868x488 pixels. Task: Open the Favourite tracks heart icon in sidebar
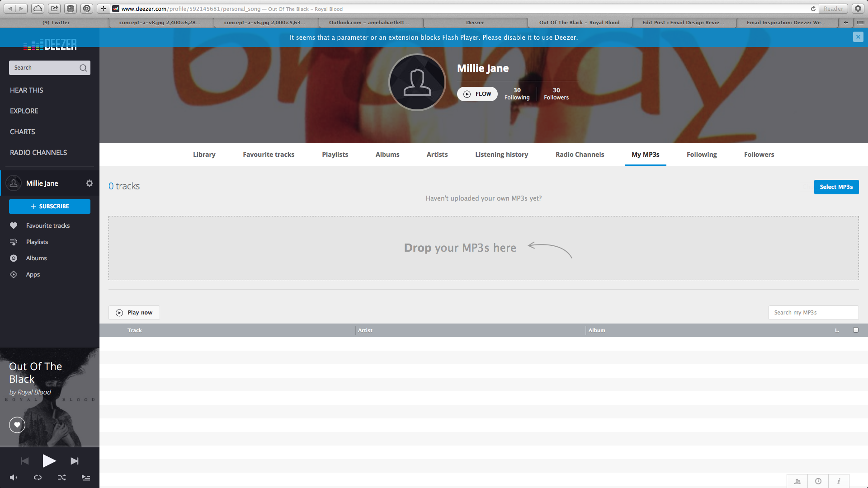coord(14,225)
